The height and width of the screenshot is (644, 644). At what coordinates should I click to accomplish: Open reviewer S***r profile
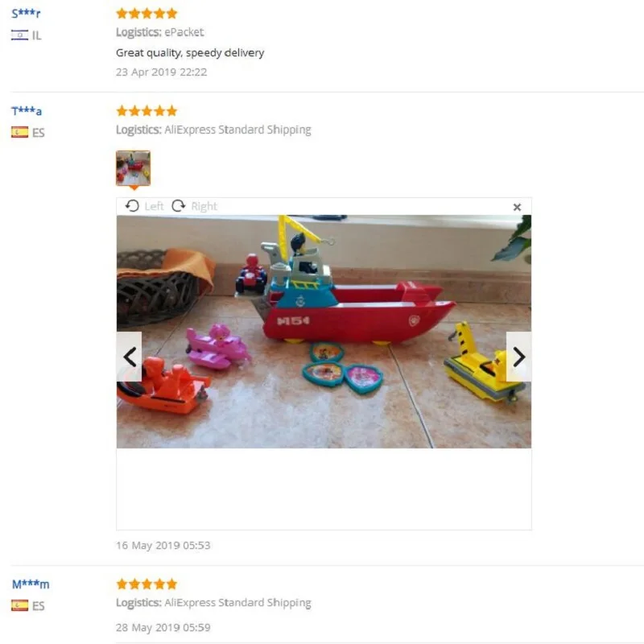(26, 14)
